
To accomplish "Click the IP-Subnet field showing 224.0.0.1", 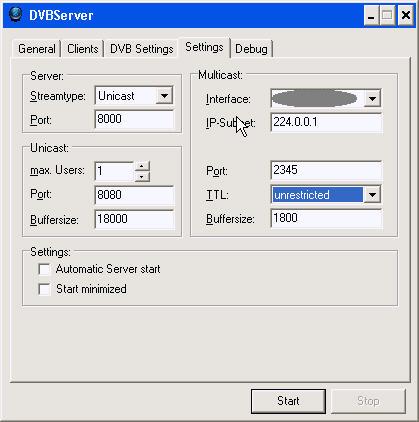I will pos(326,122).
